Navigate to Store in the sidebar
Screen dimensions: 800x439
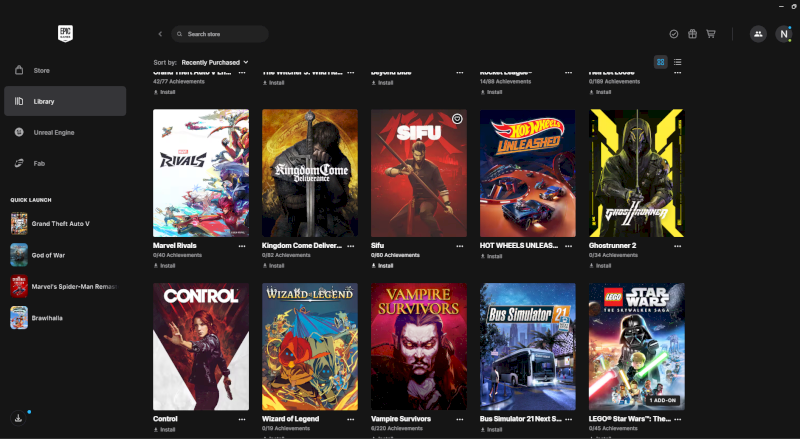[41, 70]
